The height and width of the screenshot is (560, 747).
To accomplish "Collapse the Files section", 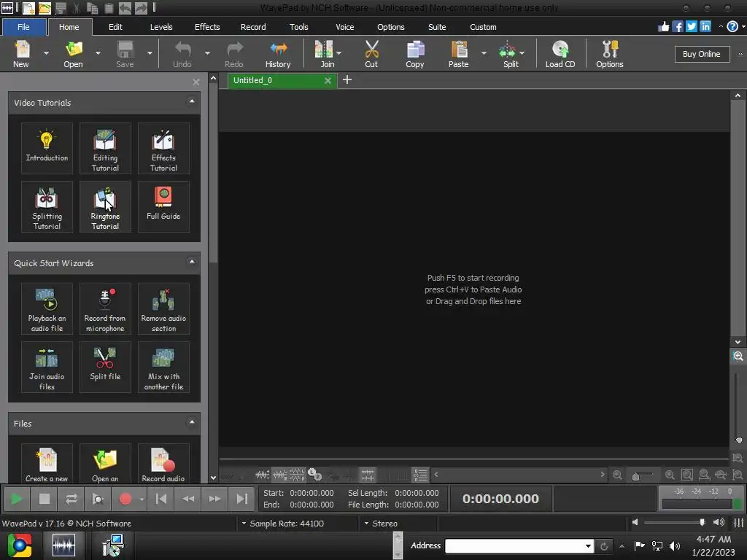I will 192,422.
